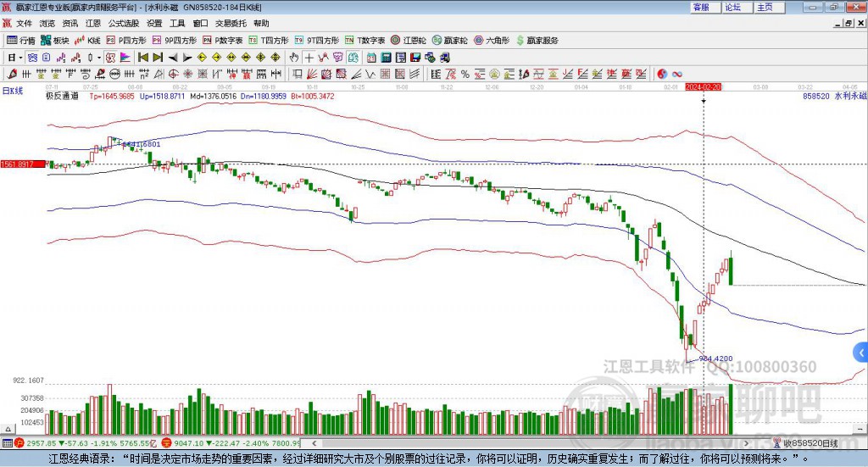Jump to last bar with skip-to-end icon
Viewport: 868px width, 467px height.
coord(158,58)
